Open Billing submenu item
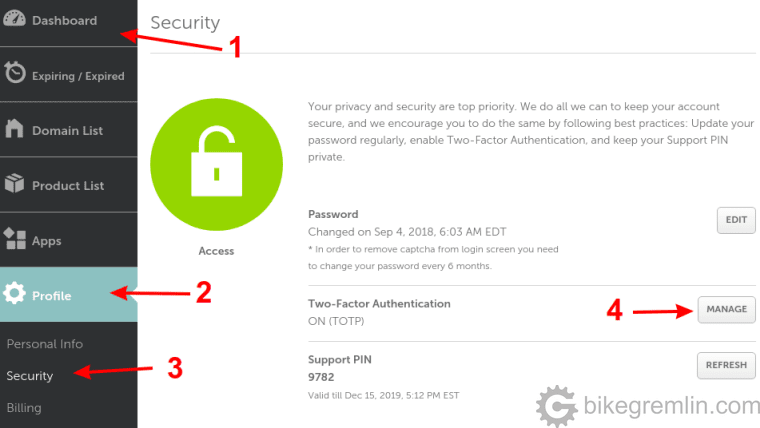Viewport: 760px width, 428px height. [x=24, y=408]
